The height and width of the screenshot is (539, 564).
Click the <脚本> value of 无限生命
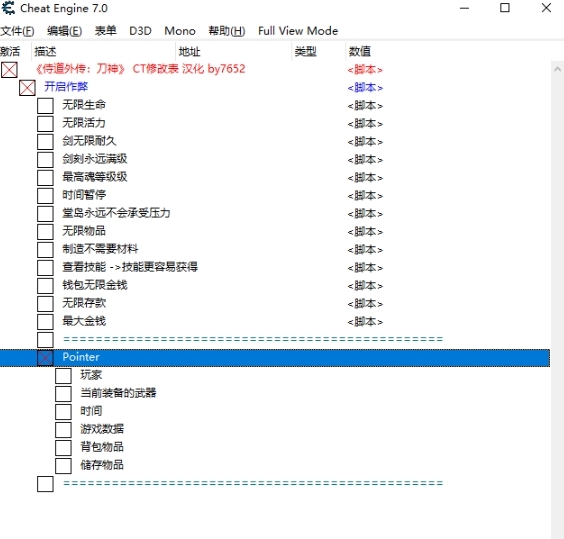(x=365, y=106)
